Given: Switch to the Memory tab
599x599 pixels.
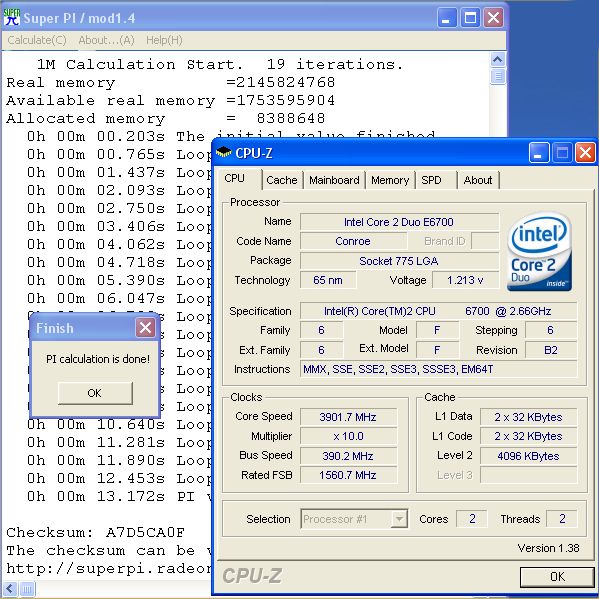Looking at the screenshot, I should tap(390, 180).
